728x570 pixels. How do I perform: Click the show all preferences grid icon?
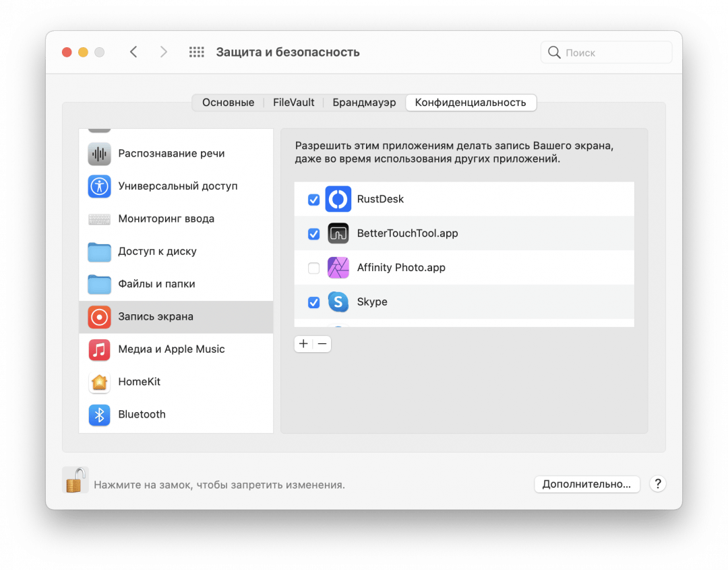click(196, 53)
